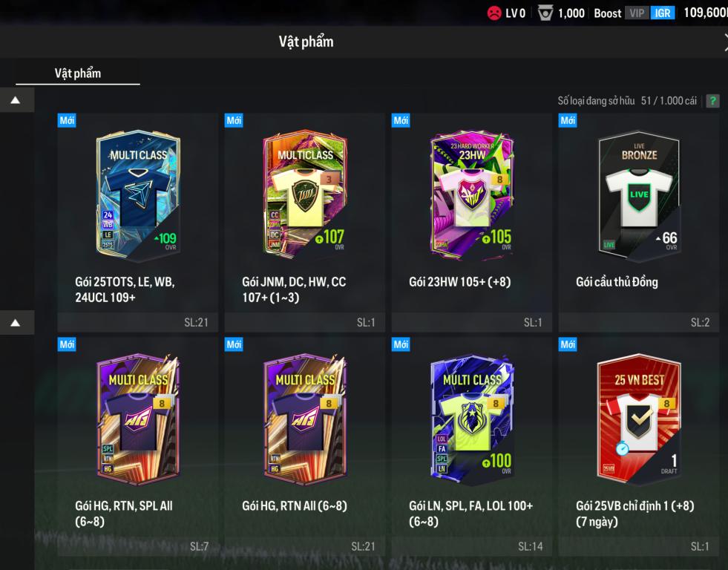Click Mới badge on the Bronze pack
The height and width of the screenshot is (570, 728).
(568, 121)
